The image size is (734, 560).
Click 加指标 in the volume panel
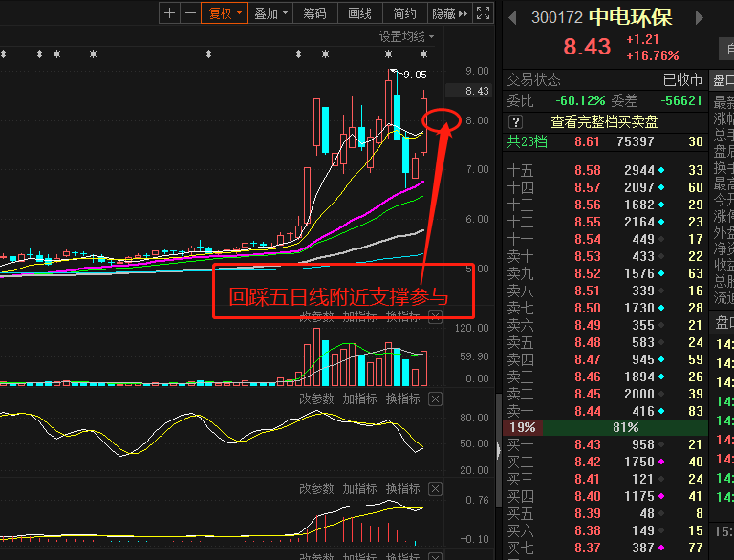[359, 316]
